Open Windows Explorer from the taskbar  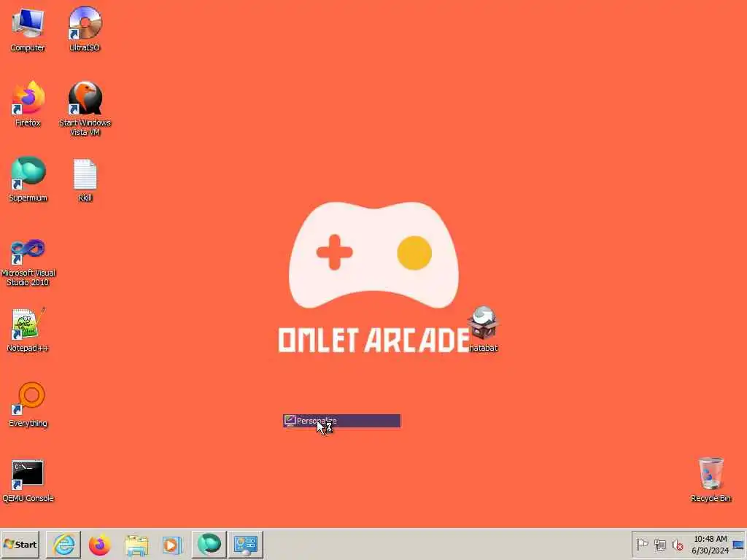136,545
